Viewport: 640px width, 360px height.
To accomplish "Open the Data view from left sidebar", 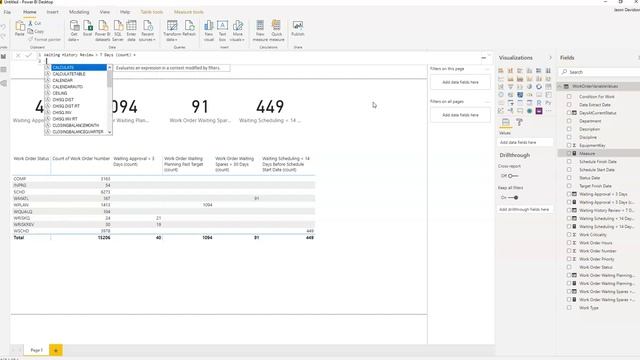I will (4, 70).
